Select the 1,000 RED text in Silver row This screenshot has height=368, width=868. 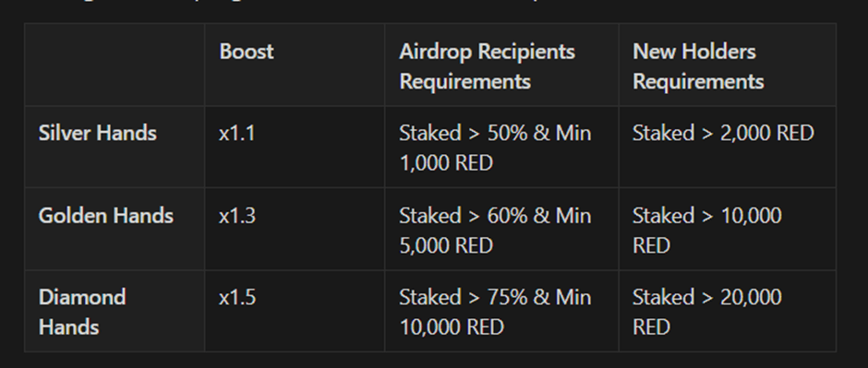click(x=446, y=163)
